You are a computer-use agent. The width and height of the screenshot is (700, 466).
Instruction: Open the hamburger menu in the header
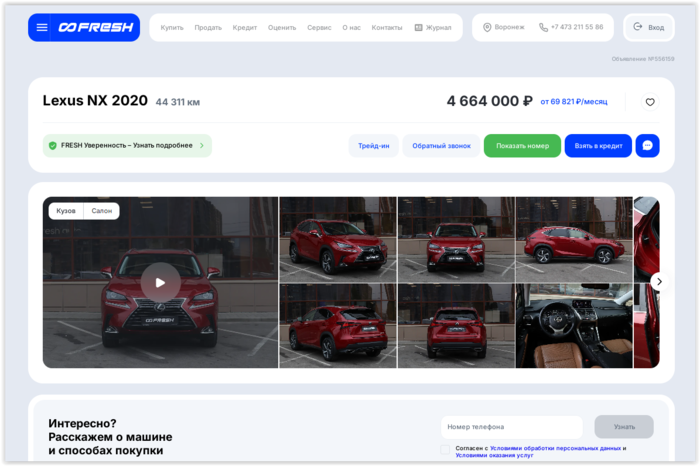click(42, 28)
